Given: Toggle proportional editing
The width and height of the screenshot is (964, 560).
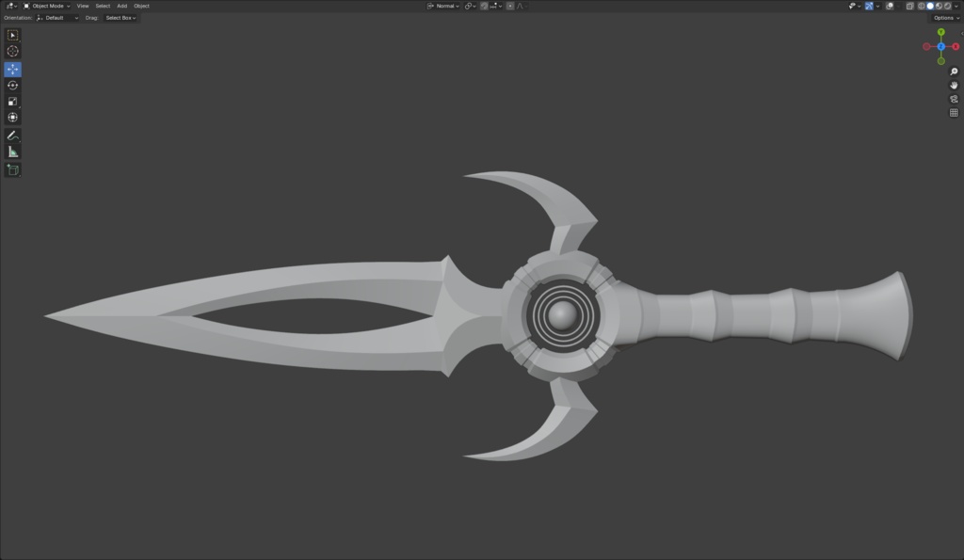Looking at the screenshot, I should [x=510, y=5].
